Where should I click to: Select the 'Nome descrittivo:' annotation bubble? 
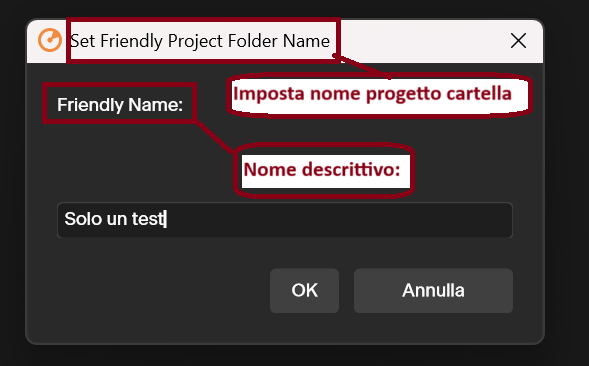pos(324,171)
